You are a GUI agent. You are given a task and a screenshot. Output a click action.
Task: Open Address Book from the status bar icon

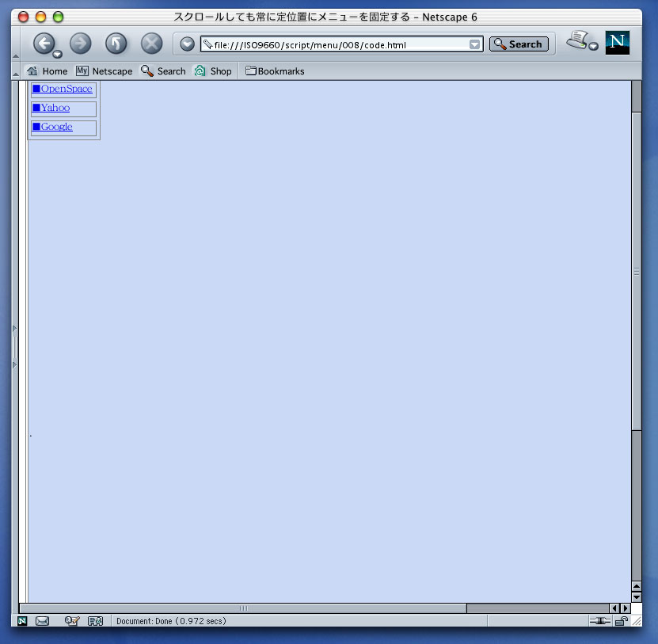95,621
